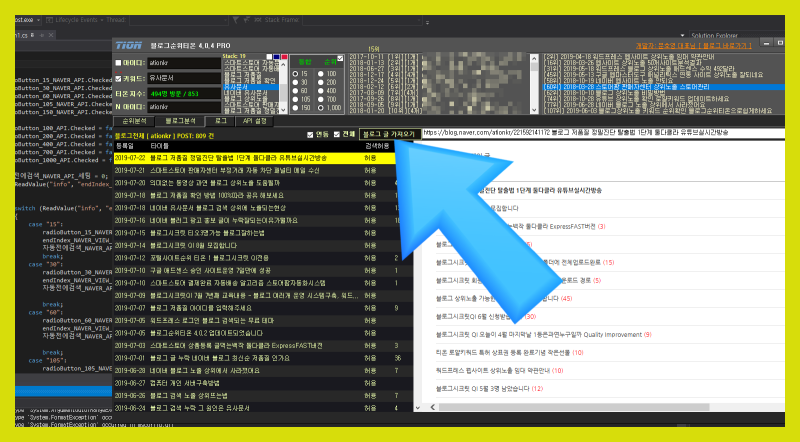Image resolution: width=800 pixels, height=442 pixels.
Task: Click the blog URL address field
Action: [603, 133]
